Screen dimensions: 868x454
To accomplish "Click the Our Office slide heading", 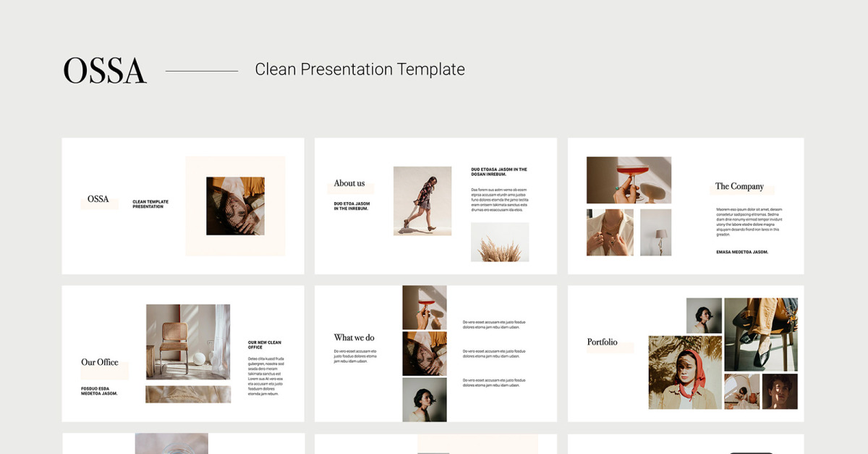I will (100, 362).
